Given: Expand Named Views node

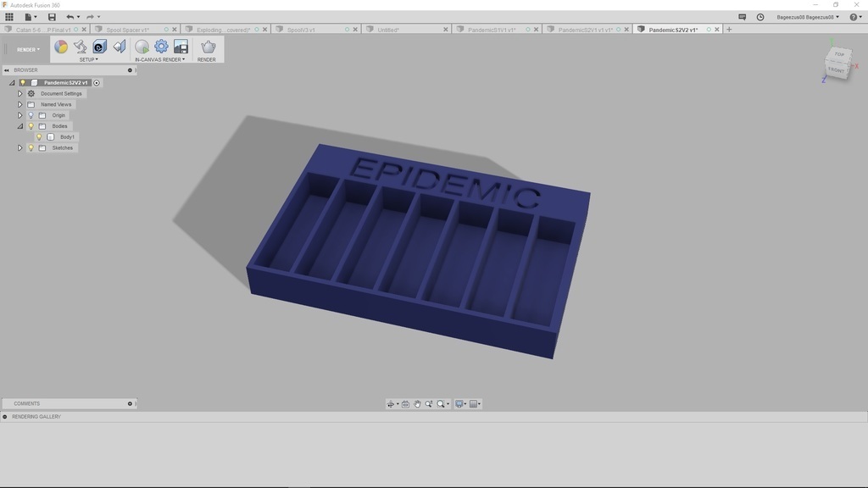Looking at the screenshot, I should point(20,104).
